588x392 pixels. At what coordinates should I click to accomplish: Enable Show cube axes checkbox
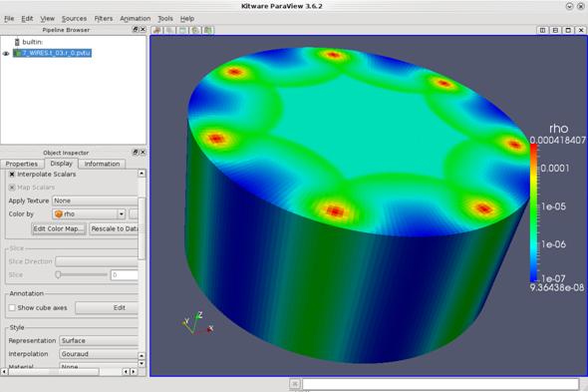[12, 307]
